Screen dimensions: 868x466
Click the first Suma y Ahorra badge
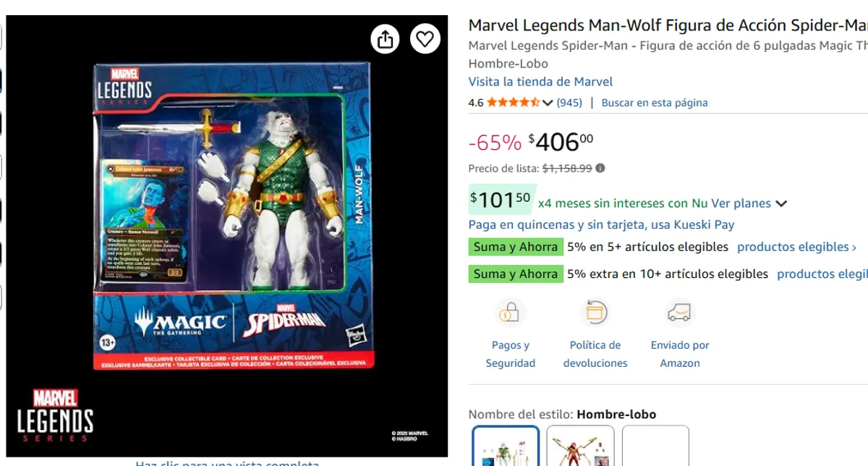click(516, 247)
